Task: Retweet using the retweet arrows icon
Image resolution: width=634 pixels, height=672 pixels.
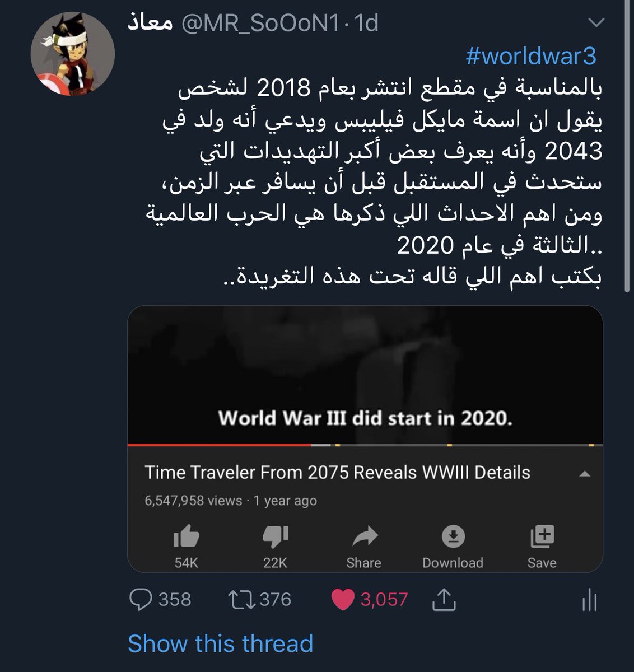Action: coord(242,600)
